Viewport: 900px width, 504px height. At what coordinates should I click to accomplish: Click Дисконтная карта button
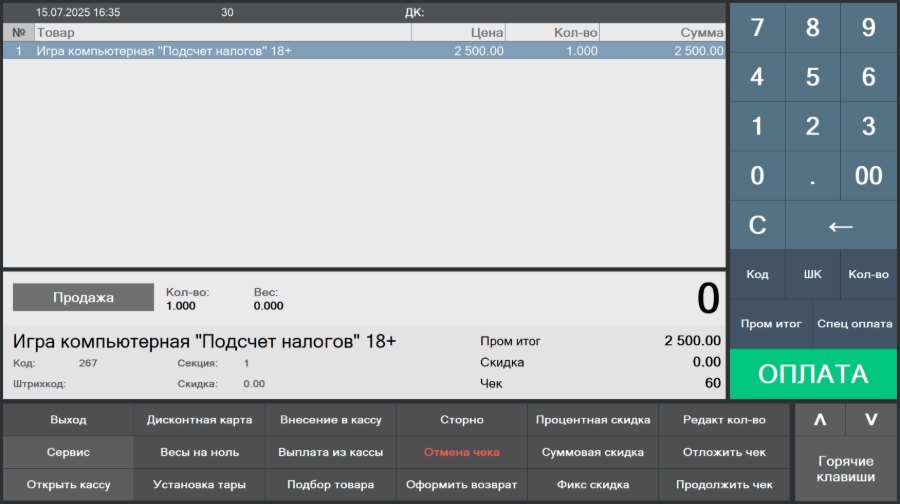tap(199, 420)
